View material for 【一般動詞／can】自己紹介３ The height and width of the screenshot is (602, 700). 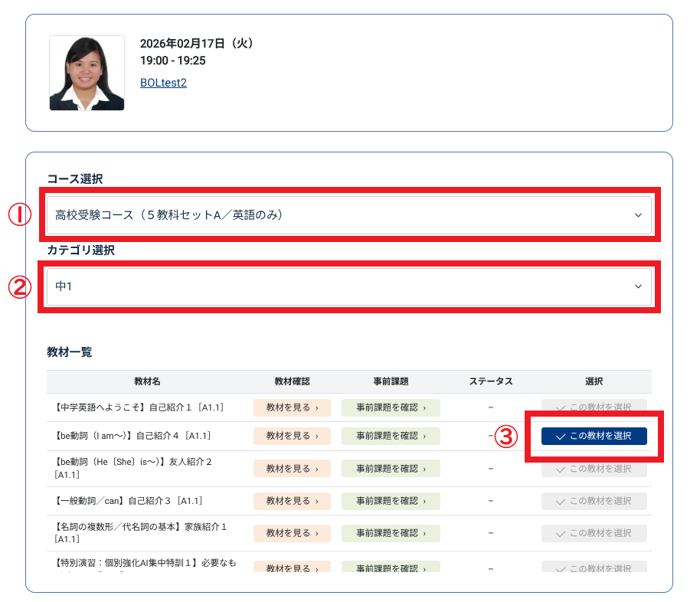(292, 501)
